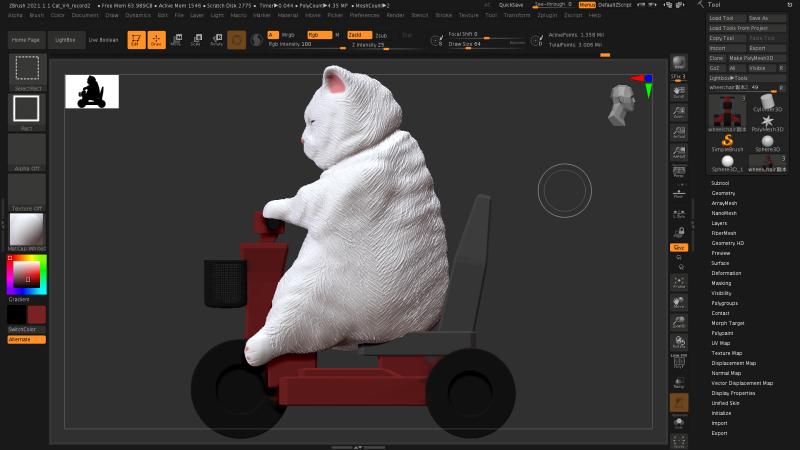Toggle the Persp perspective button
Screen dimensions: 800x450
click(x=679, y=172)
